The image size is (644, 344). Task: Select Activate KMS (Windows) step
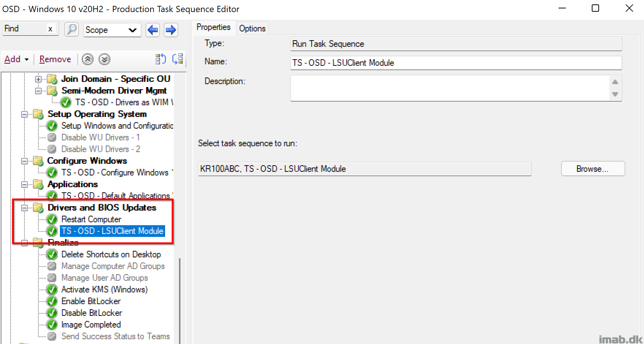click(x=104, y=290)
